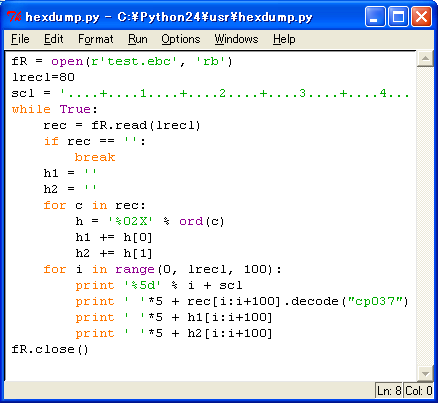Click the "print '%5d' % i + scl" line
438x403 pixels.
coord(159,285)
